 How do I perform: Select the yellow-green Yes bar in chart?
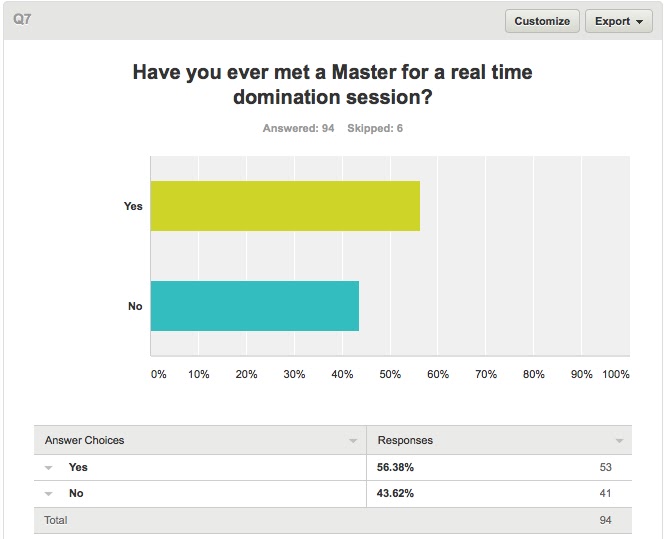point(285,206)
